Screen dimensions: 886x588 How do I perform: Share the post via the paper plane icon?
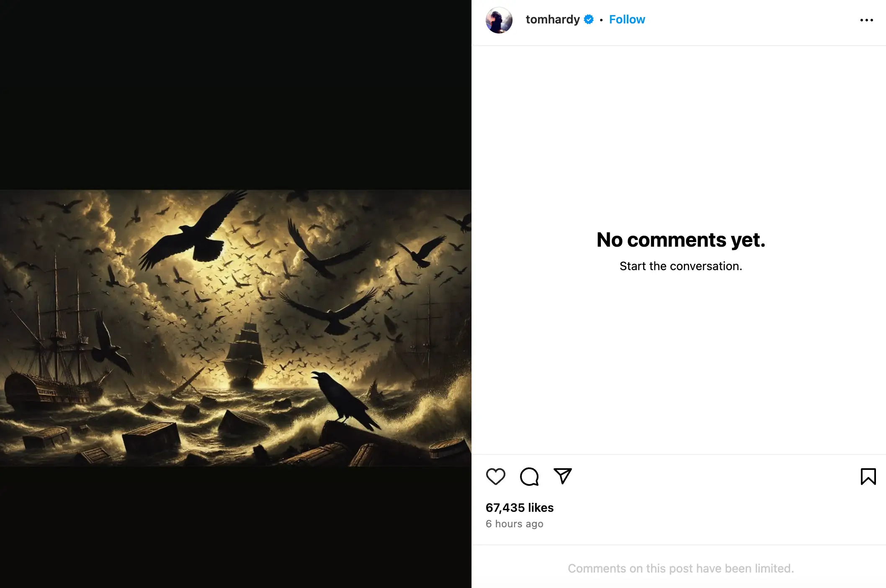click(562, 477)
